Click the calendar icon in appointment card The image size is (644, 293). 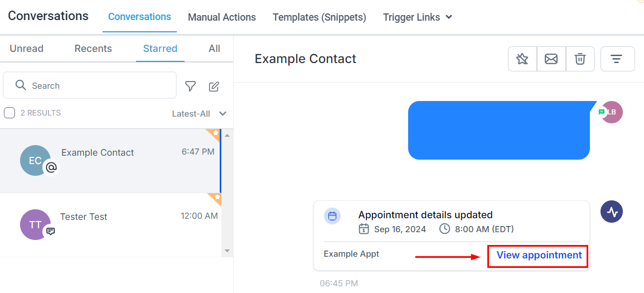332,216
